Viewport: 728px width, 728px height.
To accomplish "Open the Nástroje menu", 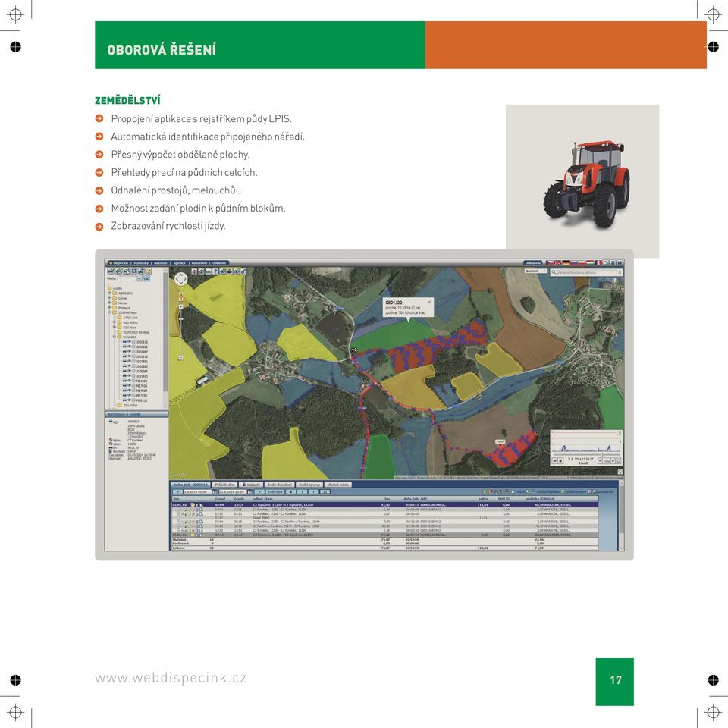I will click(x=160, y=263).
